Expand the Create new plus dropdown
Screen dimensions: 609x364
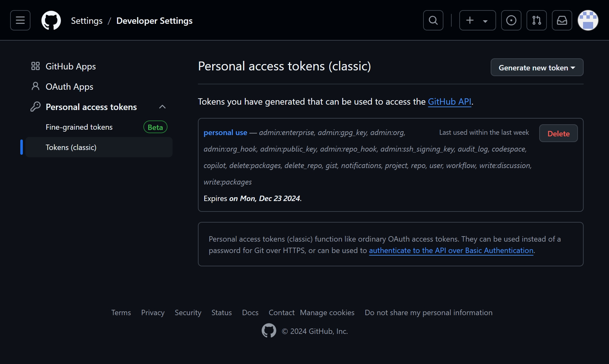[478, 20]
